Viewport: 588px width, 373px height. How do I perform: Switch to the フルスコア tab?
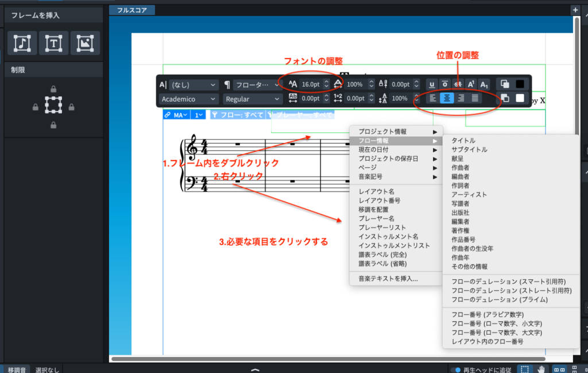[131, 10]
